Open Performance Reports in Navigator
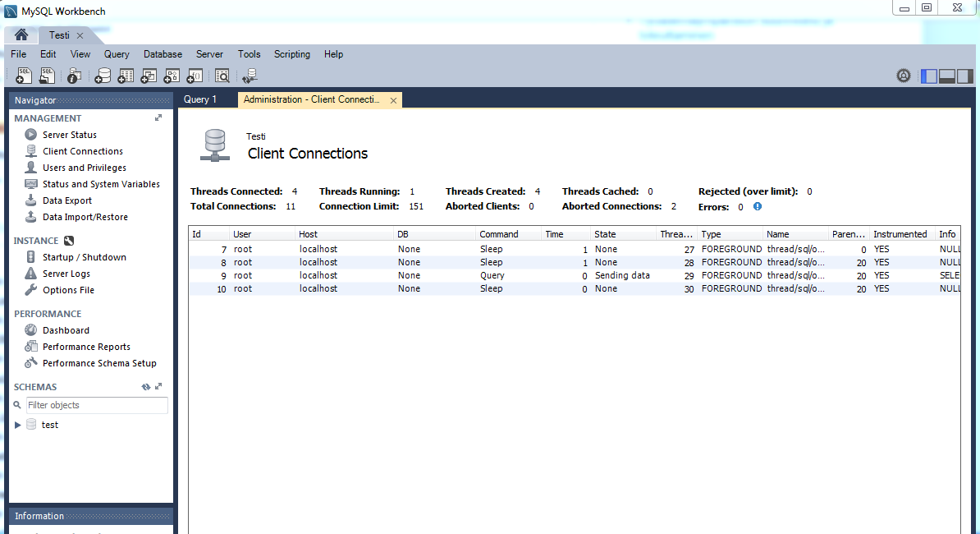This screenshot has width=980, height=534. pyautogui.click(x=86, y=347)
